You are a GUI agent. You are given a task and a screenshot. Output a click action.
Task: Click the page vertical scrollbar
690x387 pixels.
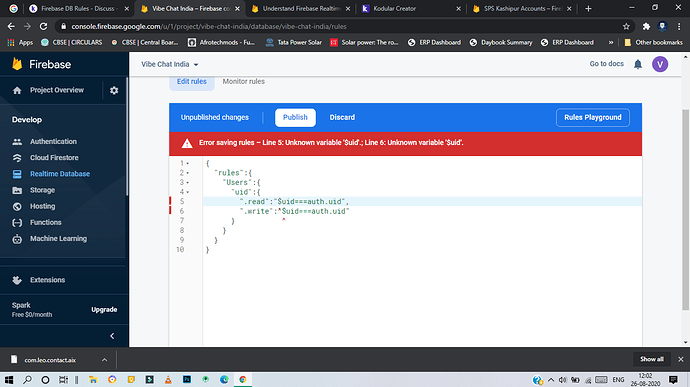pyautogui.click(x=686, y=209)
